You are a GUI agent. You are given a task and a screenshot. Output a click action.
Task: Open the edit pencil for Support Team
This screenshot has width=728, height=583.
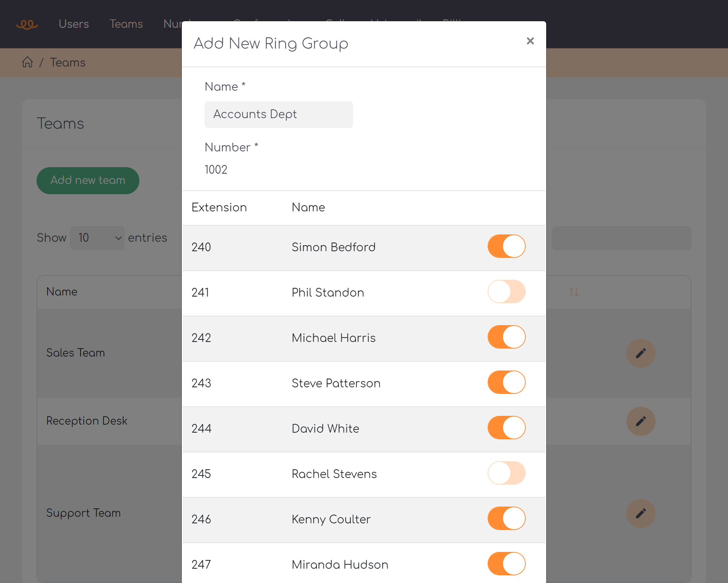[641, 513]
